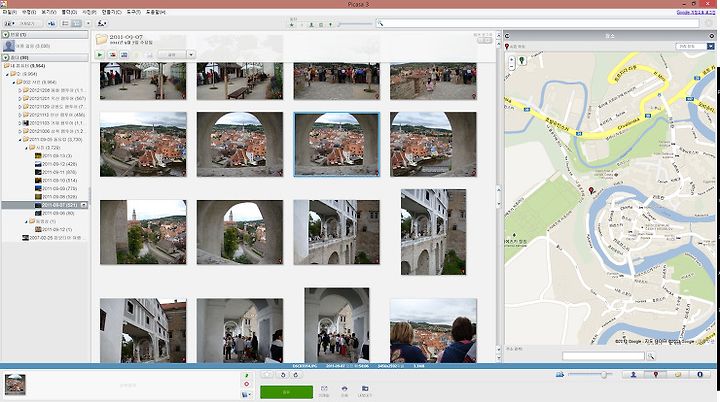Collapse the Folders section in the sidebar
Image resolution: width=720 pixels, height=402 pixels.
[x=6, y=57]
